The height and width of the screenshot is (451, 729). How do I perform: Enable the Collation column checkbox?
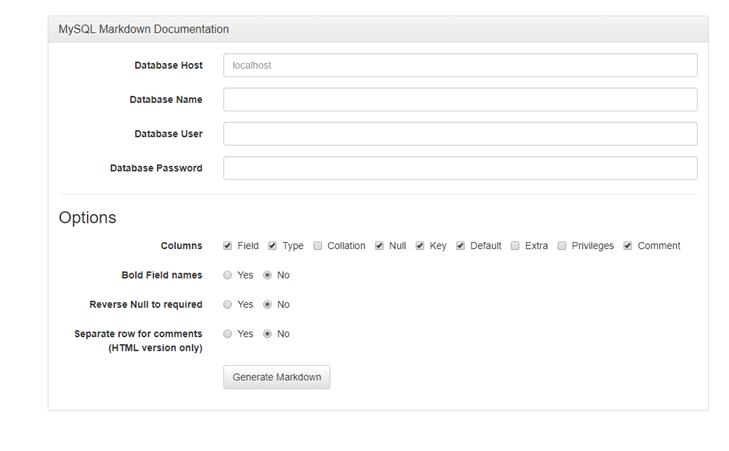[x=318, y=245]
